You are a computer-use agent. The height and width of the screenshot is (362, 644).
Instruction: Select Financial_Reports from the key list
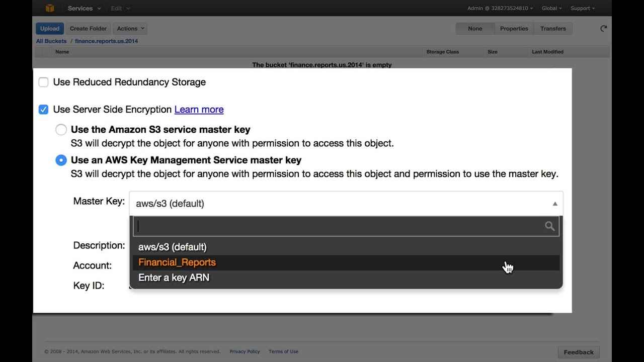pyautogui.click(x=177, y=262)
